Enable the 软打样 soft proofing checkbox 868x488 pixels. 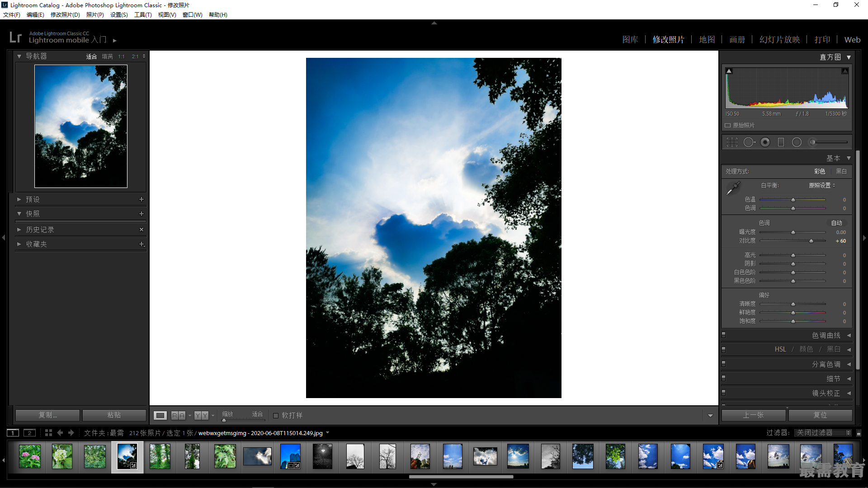tap(276, 416)
